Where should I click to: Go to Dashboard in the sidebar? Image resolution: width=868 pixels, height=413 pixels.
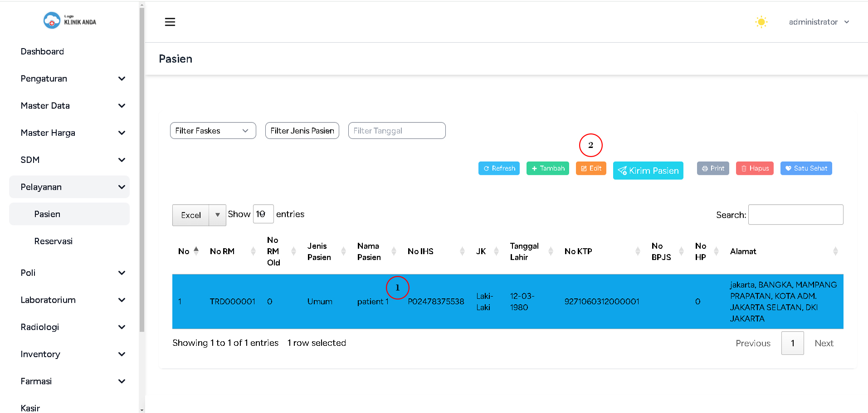pos(42,51)
